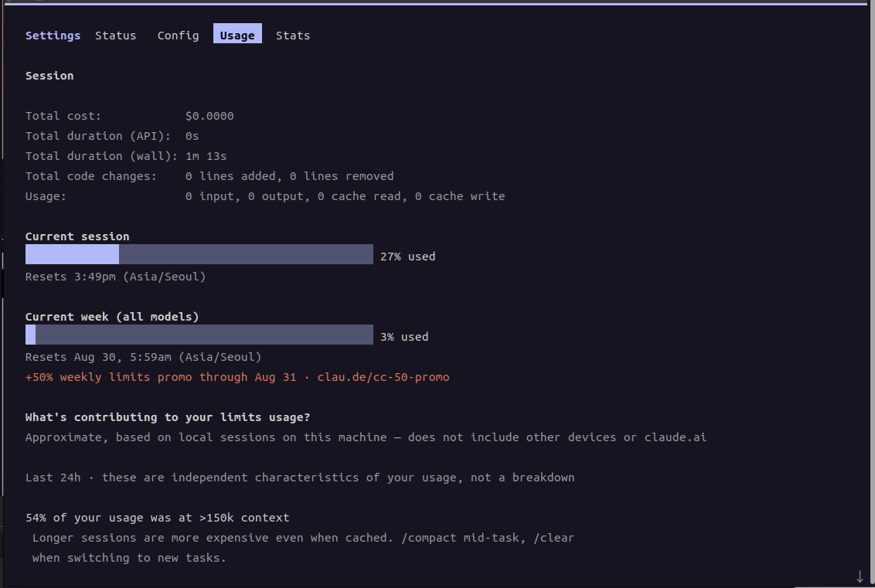Select the Usage tab
The width and height of the screenshot is (875, 588).
(x=237, y=33)
